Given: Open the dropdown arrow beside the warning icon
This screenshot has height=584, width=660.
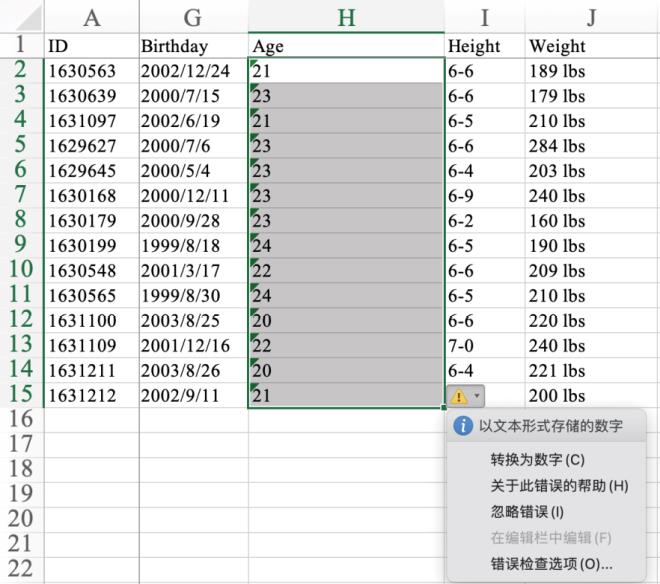Looking at the screenshot, I should click(478, 396).
